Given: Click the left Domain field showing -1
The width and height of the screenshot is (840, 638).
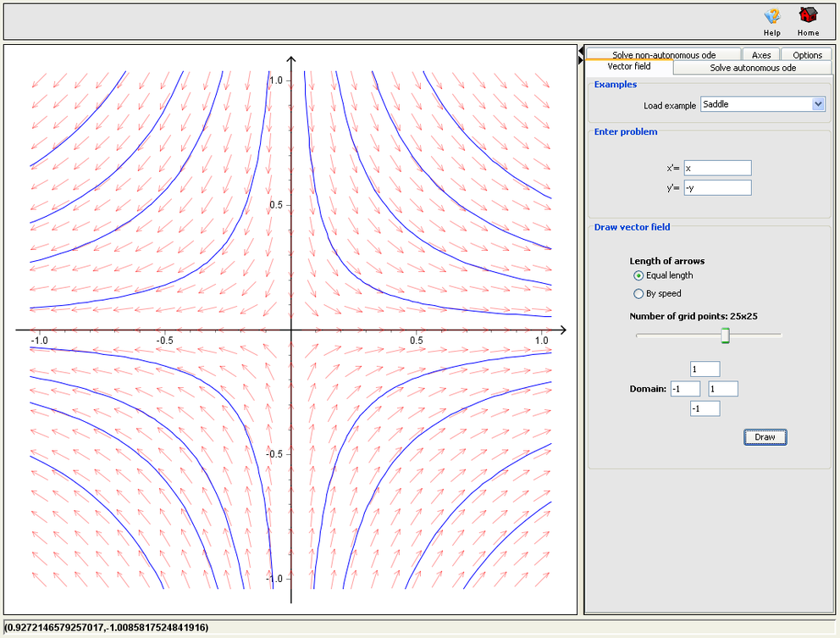Looking at the screenshot, I should click(x=686, y=388).
